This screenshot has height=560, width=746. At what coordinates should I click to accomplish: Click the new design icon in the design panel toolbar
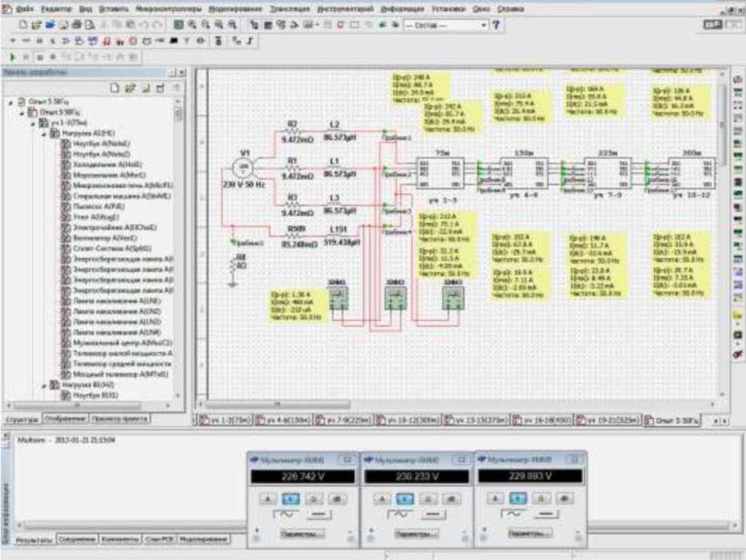coord(116,87)
